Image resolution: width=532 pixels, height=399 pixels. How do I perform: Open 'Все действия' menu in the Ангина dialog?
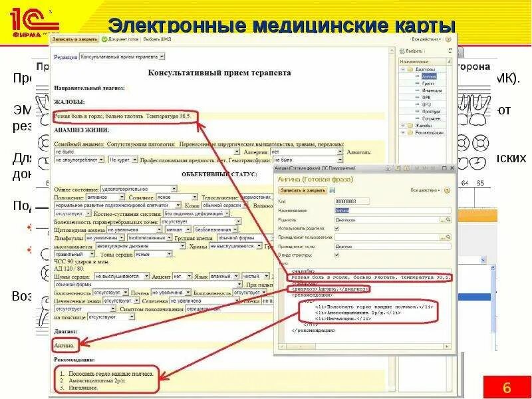pos(426,191)
